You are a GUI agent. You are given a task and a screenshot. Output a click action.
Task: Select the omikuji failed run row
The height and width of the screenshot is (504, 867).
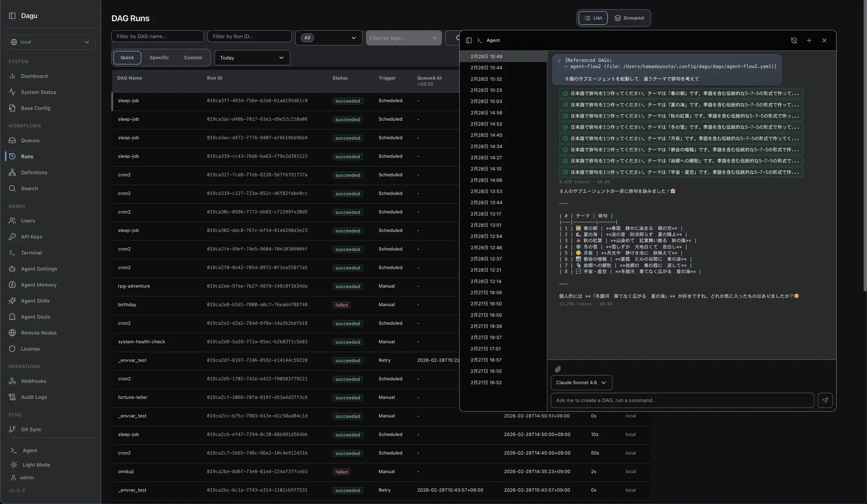tap(381, 472)
